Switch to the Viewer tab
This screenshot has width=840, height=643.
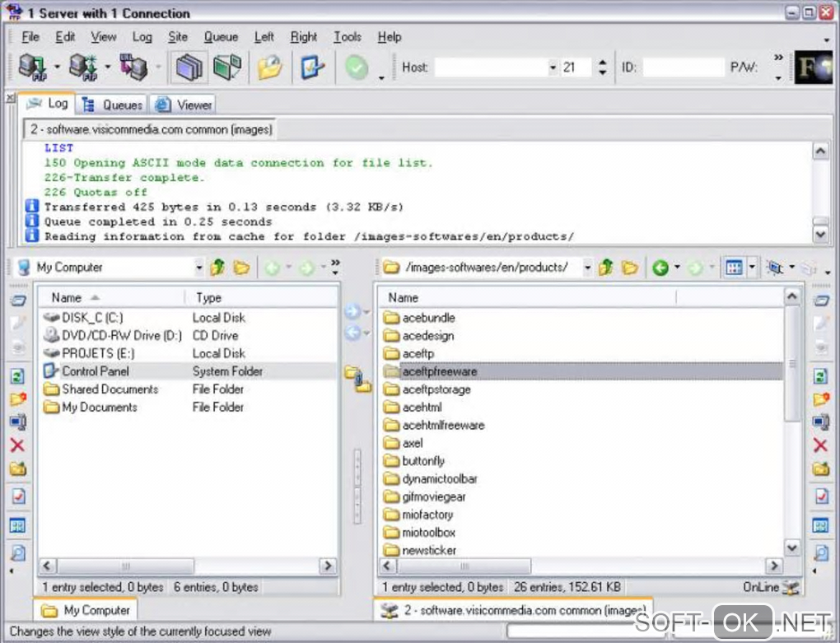[184, 105]
